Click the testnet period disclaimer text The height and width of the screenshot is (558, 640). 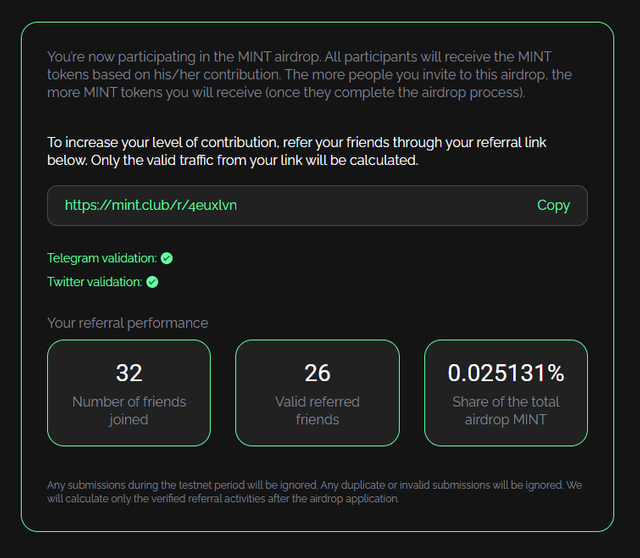pos(314,492)
